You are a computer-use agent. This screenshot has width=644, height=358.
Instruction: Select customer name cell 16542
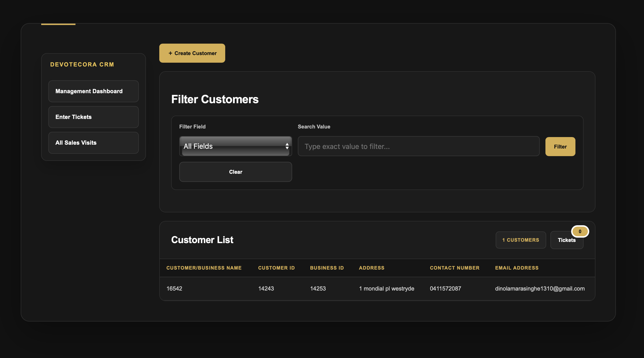(x=174, y=288)
